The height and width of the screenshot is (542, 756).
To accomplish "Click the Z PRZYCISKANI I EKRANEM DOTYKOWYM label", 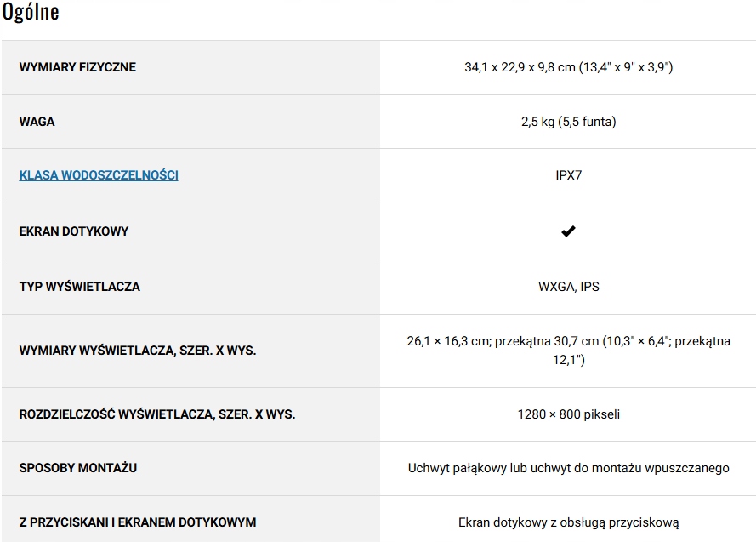I will [x=138, y=522].
